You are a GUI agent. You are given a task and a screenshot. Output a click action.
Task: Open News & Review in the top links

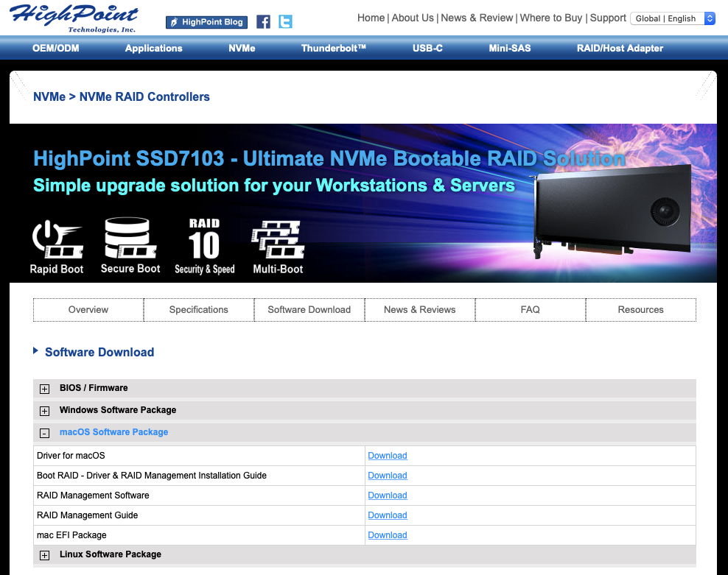[x=477, y=18]
